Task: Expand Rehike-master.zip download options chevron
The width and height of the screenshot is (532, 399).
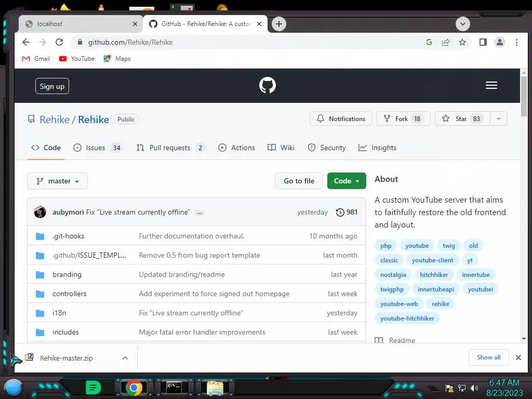Action: click(125, 358)
